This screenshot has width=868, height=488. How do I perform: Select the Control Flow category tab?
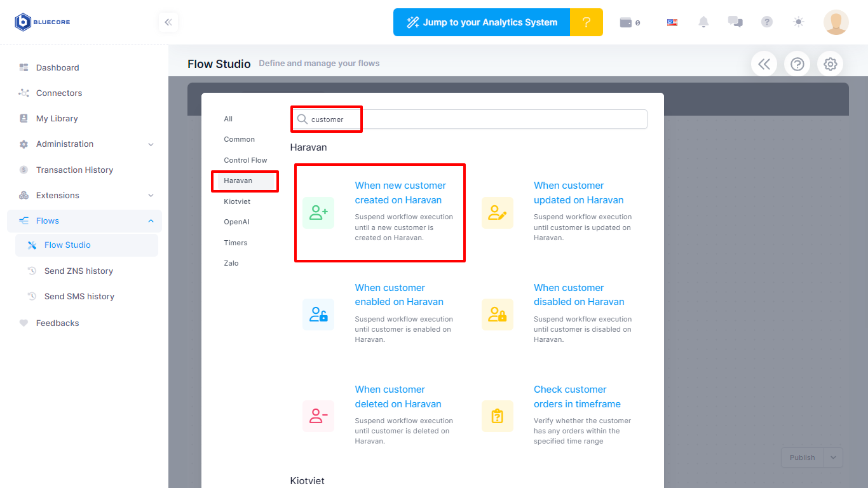tap(245, 160)
